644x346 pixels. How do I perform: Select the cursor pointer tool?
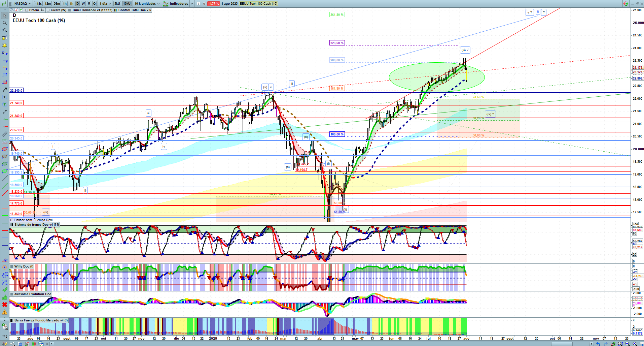pyautogui.click(x=5, y=15)
